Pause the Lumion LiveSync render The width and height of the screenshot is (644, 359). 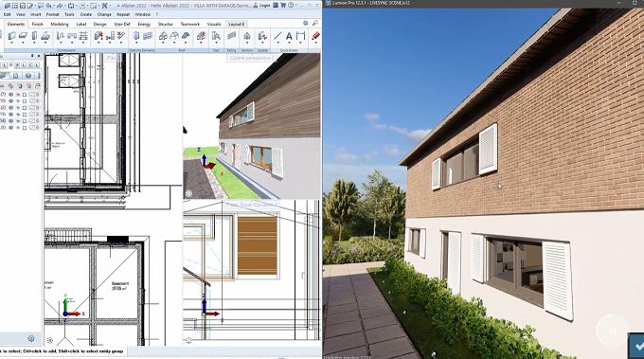613,331
